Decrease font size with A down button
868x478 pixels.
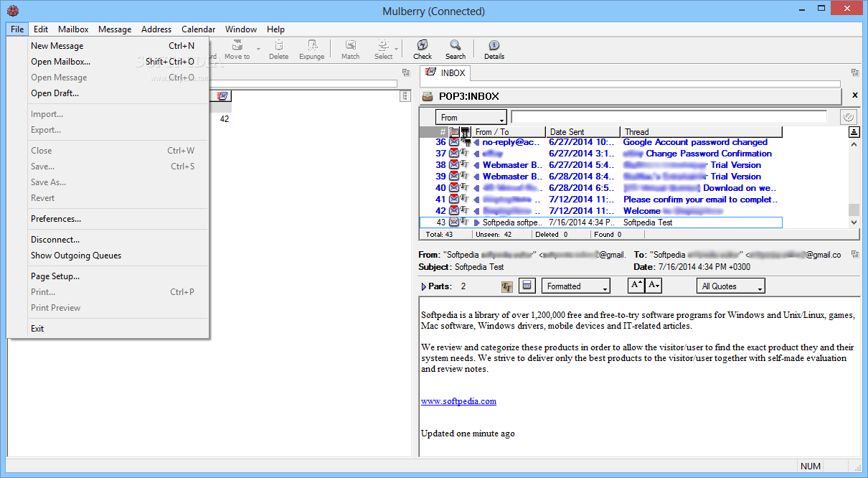[654, 286]
